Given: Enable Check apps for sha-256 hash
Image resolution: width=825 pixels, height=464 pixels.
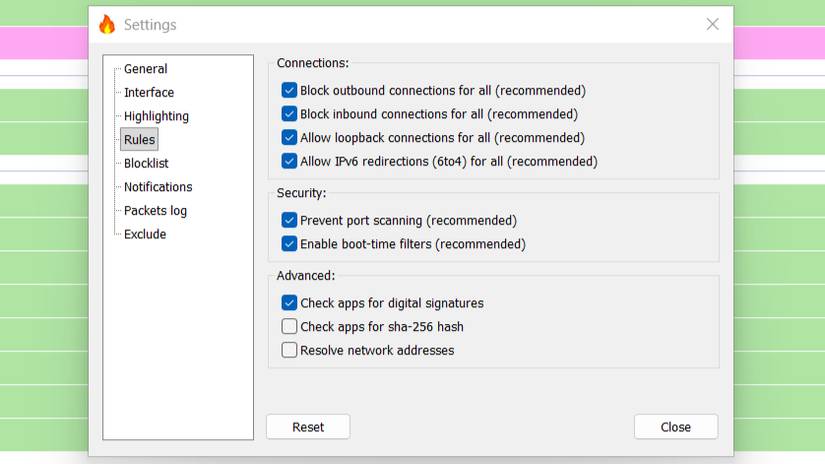Looking at the screenshot, I should pyautogui.click(x=289, y=326).
